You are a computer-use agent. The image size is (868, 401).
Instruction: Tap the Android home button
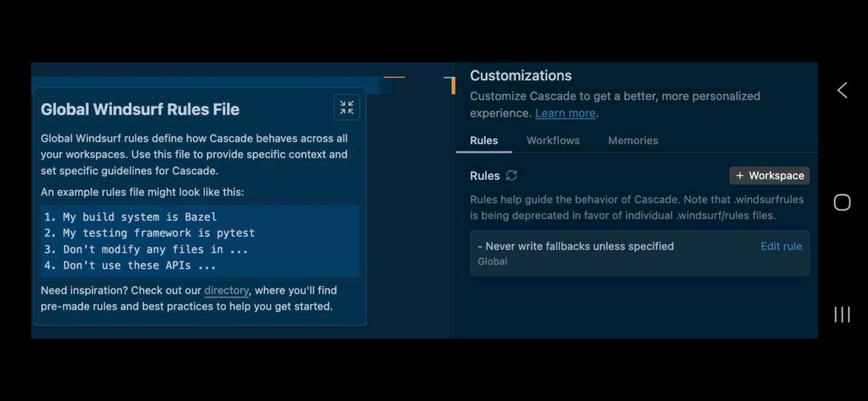pos(842,202)
